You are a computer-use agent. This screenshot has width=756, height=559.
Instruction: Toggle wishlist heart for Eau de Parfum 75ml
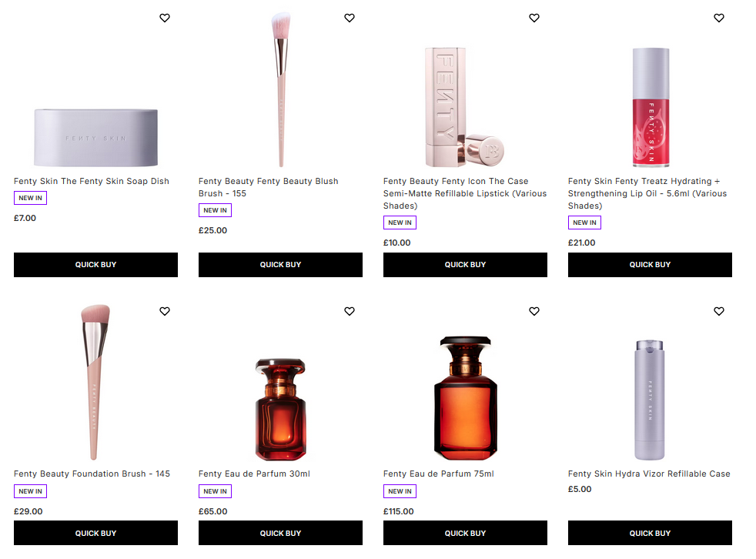coord(534,311)
